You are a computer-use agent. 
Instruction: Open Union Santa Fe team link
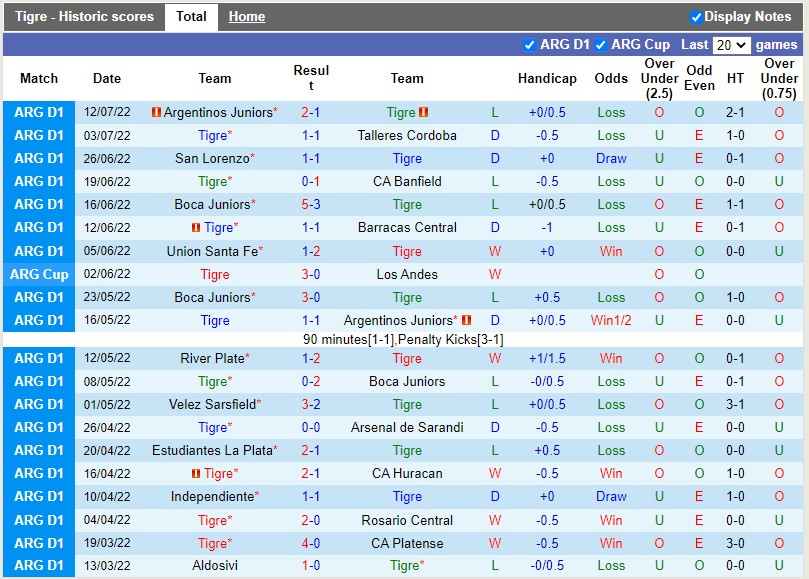pyautogui.click(x=212, y=251)
